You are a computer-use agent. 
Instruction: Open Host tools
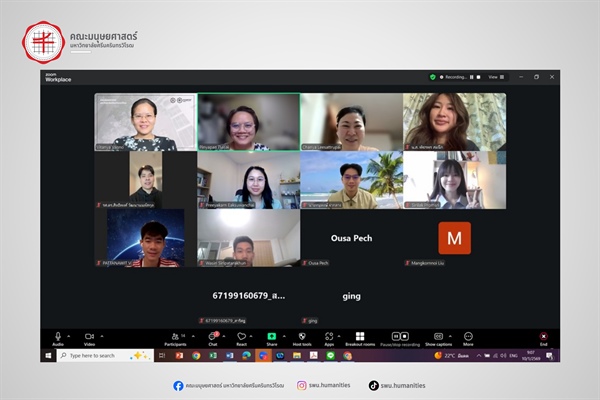(301, 337)
